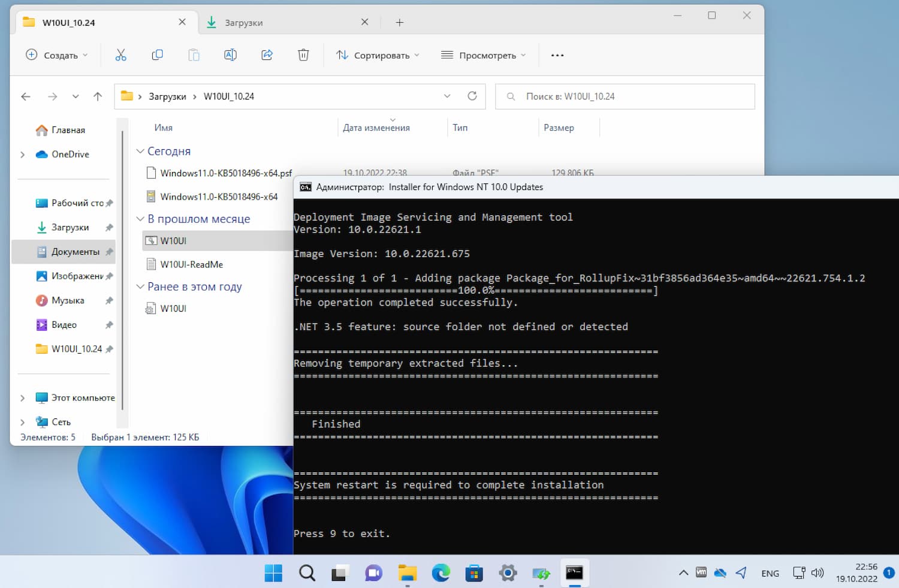The image size is (899, 588).
Task: Add a new Explorer tab
Action: tap(400, 22)
